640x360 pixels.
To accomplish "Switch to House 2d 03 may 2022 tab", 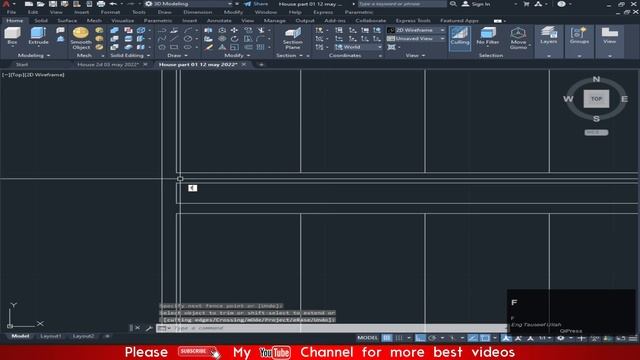I will pos(108,64).
